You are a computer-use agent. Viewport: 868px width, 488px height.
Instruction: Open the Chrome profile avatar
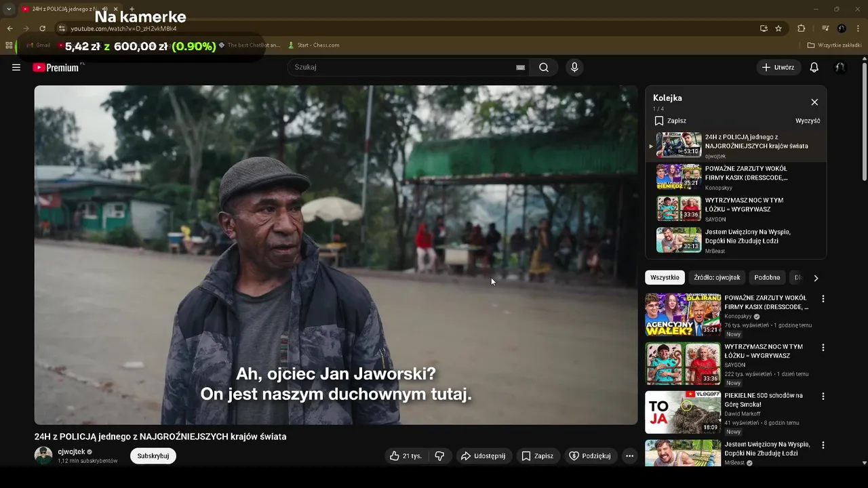[x=842, y=28]
